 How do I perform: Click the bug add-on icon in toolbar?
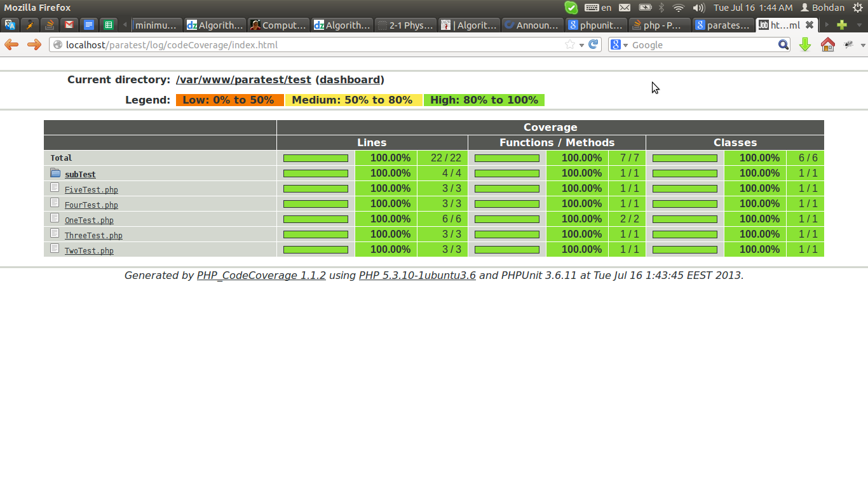pyautogui.click(x=848, y=44)
